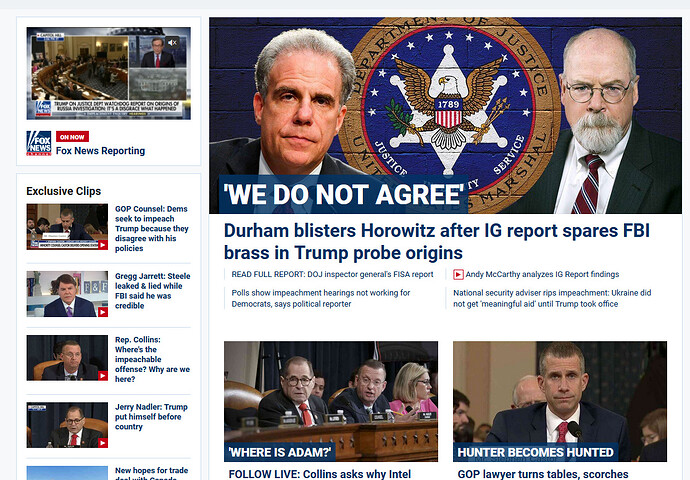Open the 'WHERE IS ADAM?' hearing thumbnail
The image size is (690, 480).
tap(331, 401)
